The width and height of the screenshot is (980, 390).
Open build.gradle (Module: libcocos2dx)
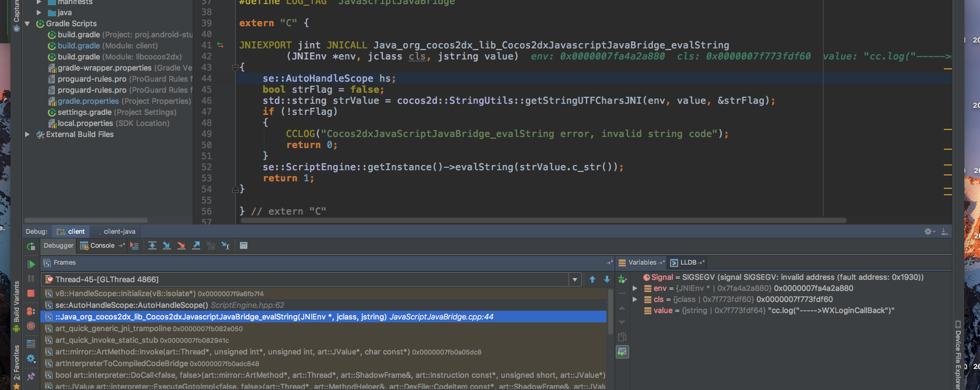click(115, 57)
